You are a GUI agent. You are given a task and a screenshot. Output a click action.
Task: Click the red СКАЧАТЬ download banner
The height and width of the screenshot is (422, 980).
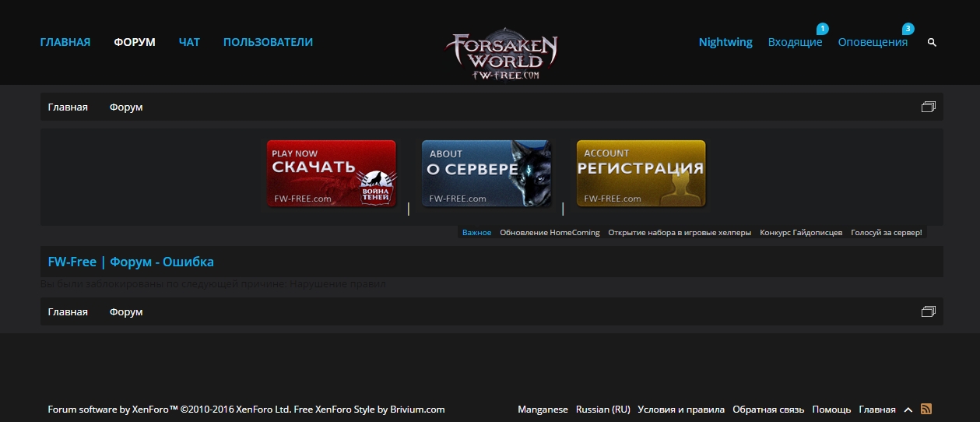coord(332,174)
